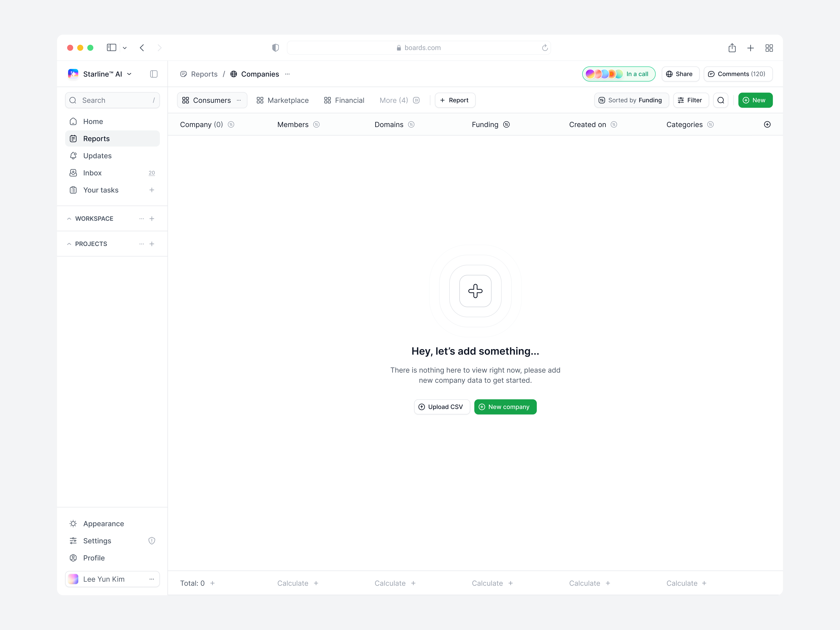The height and width of the screenshot is (630, 840).
Task: Open the Appearance settings
Action: click(x=103, y=523)
